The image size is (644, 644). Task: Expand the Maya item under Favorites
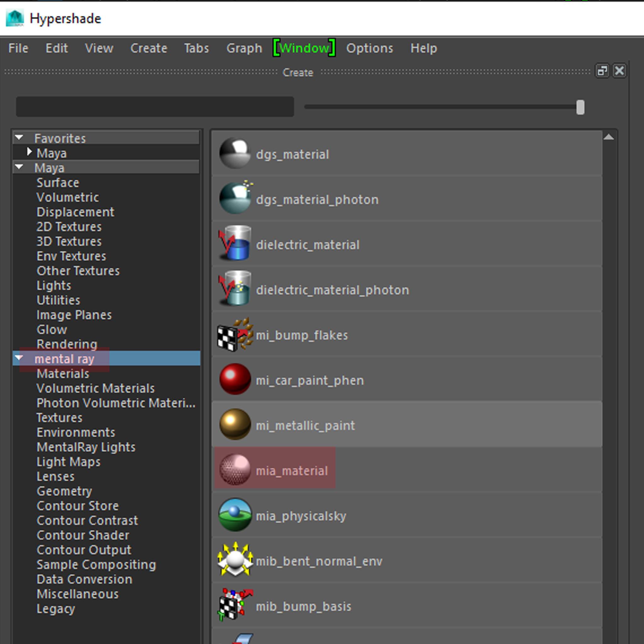29,152
